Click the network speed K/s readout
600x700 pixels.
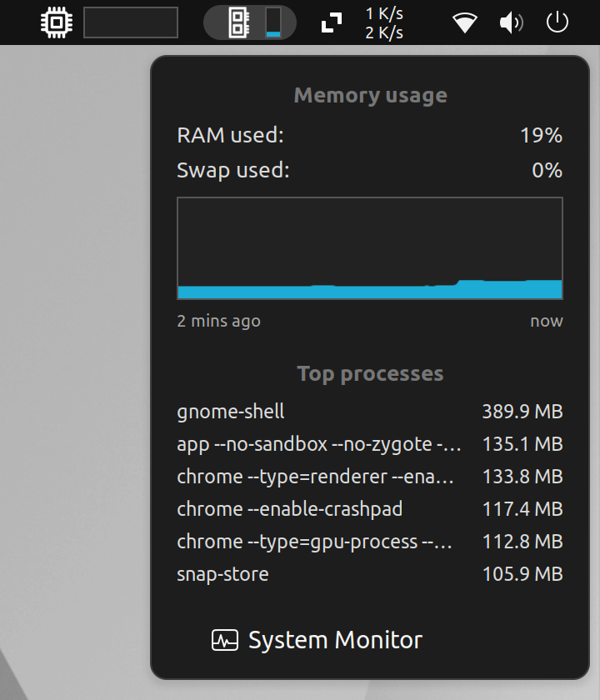(384, 23)
